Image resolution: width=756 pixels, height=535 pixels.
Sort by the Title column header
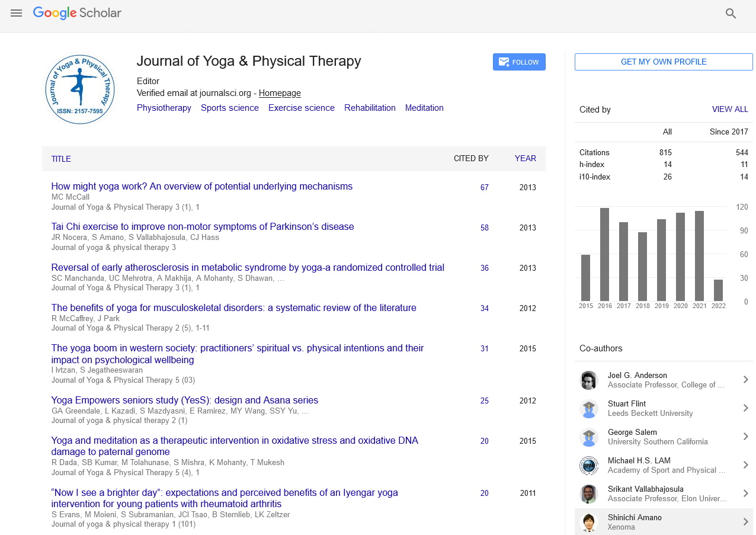click(61, 159)
